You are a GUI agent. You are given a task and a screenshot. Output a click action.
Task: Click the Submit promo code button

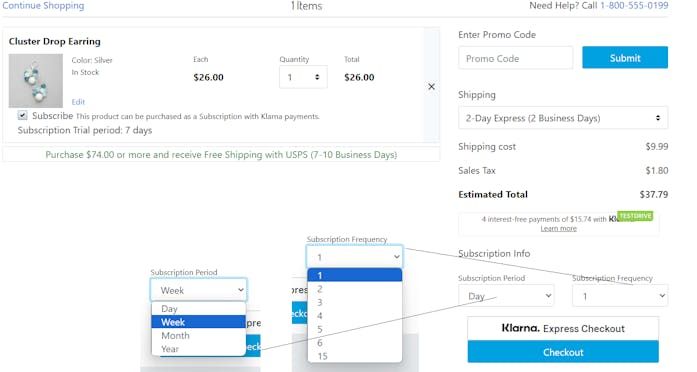click(625, 58)
